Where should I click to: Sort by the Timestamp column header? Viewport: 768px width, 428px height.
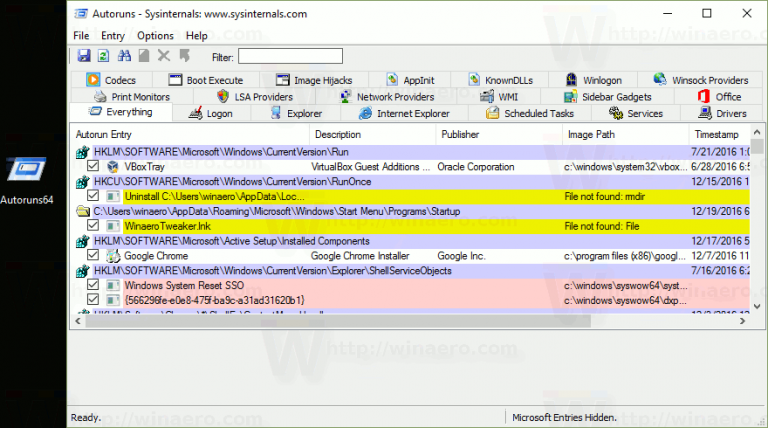point(719,134)
